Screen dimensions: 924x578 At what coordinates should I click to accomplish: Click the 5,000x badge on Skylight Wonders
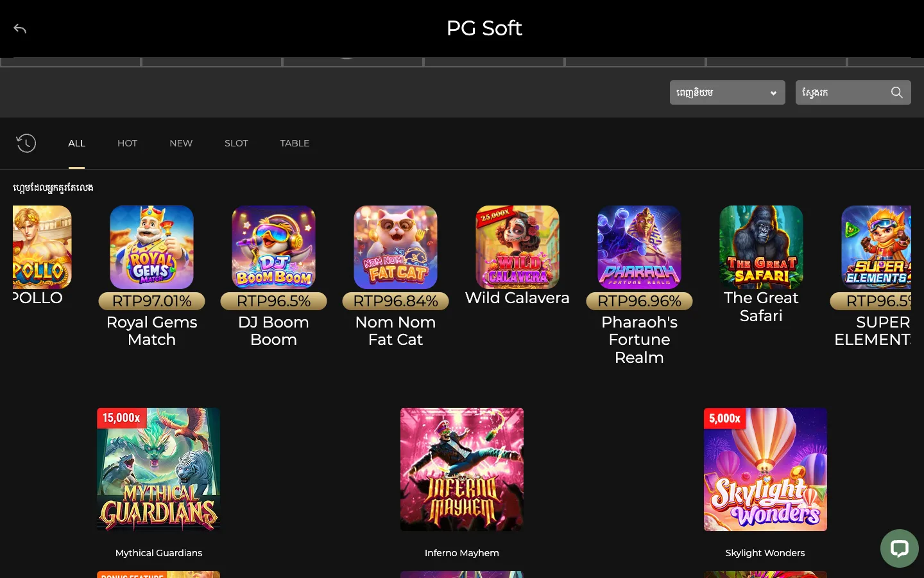click(724, 419)
